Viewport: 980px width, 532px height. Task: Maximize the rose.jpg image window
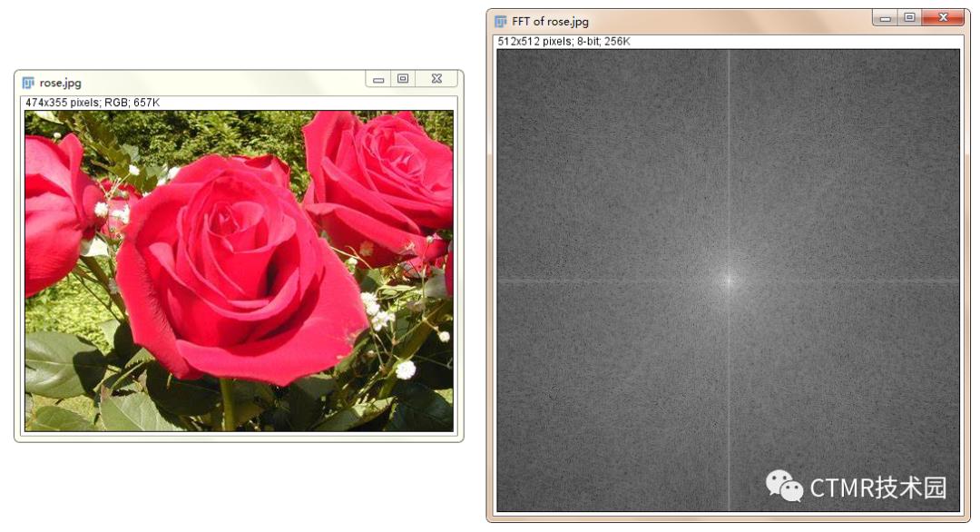(x=403, y=80)
